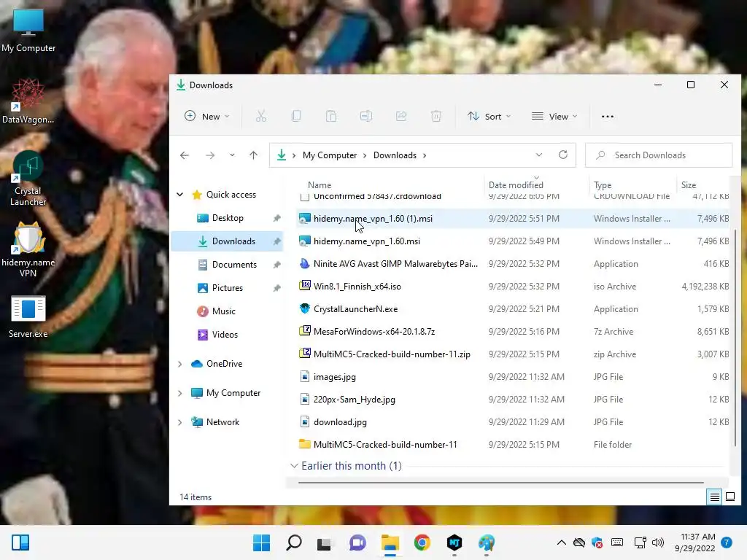Go forward with the right arrow
Viewport: 747px width, 560px height.
click(210, 155)
